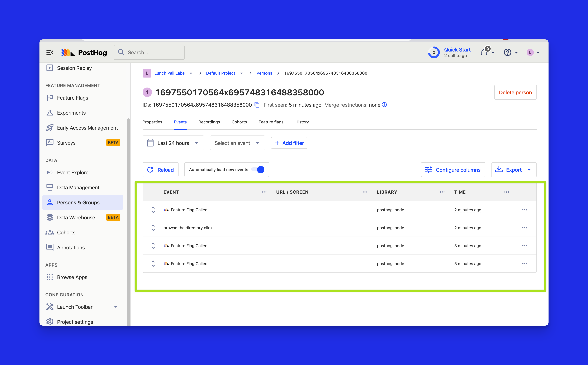Expand the first Feature Flag Called row
This screenshot has width=588, height=365.
153,210
